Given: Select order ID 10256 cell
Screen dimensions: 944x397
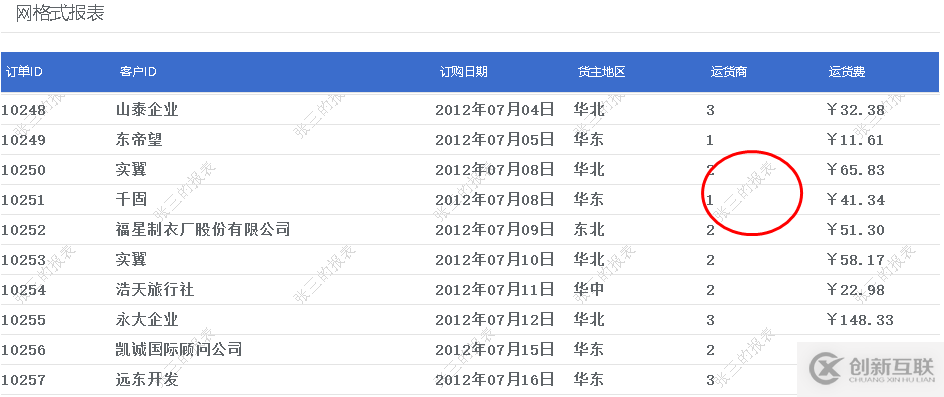Looking at the screenshot, I should coord(23,350).
